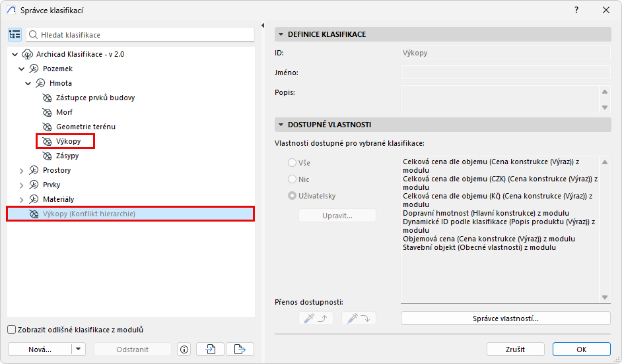Expand the Prvky branch
622x364 pixels.
point(22,185)
